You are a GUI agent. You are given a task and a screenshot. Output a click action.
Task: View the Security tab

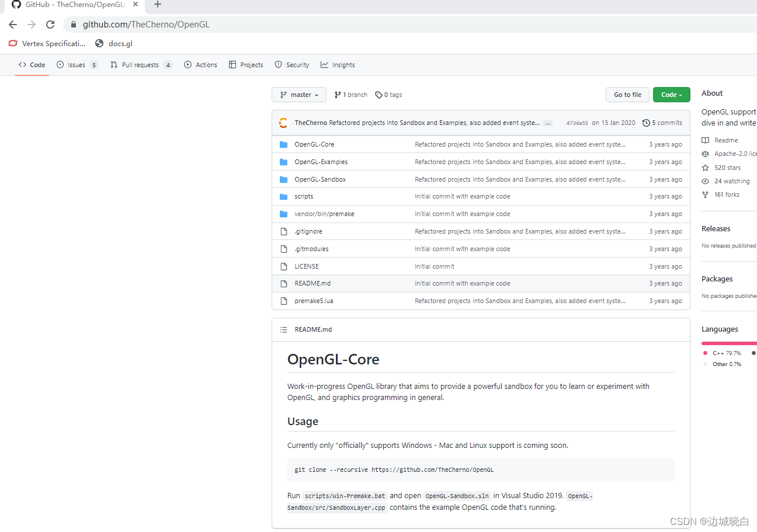click(x=292, y=65)
